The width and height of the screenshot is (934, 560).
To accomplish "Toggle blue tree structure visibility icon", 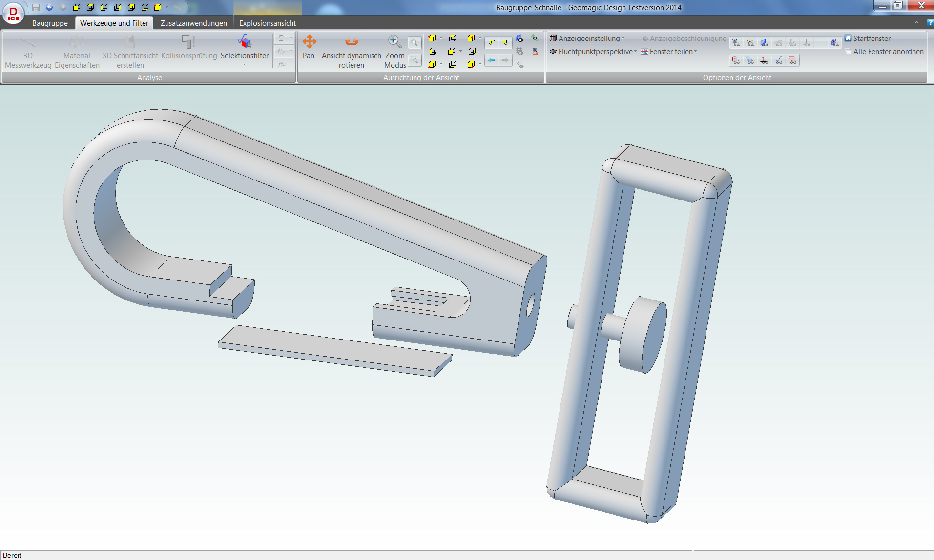I will pos(750,60).
